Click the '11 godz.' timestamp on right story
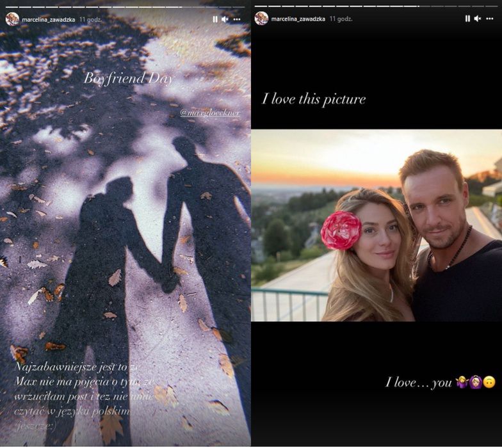This screenshot has height=448, width=502. click(341, 19)
